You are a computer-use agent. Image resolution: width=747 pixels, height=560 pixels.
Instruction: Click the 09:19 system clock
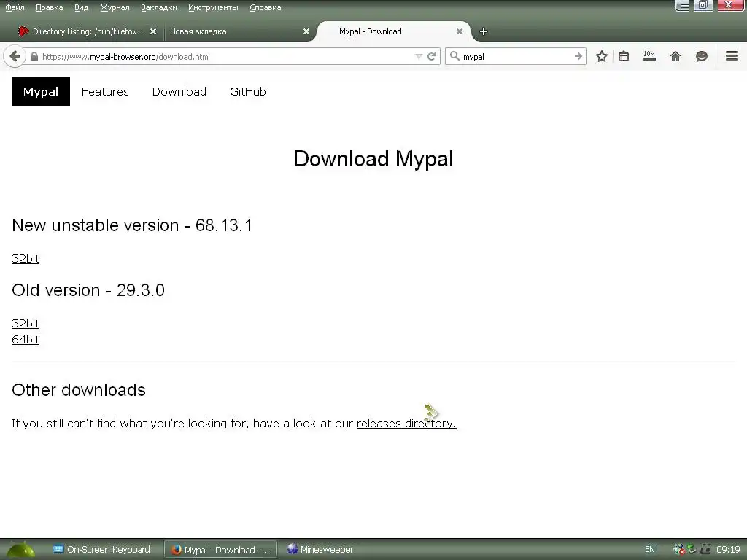tap(729, 550)
